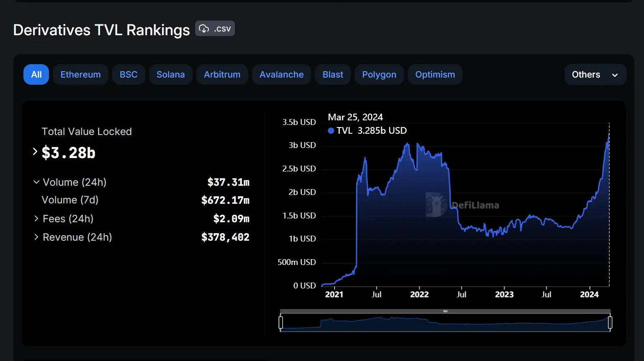Click the chevron beside Fees (24h)
Image resolution: width=644 pixels, height=361 pixels.
tap(36, 218)
